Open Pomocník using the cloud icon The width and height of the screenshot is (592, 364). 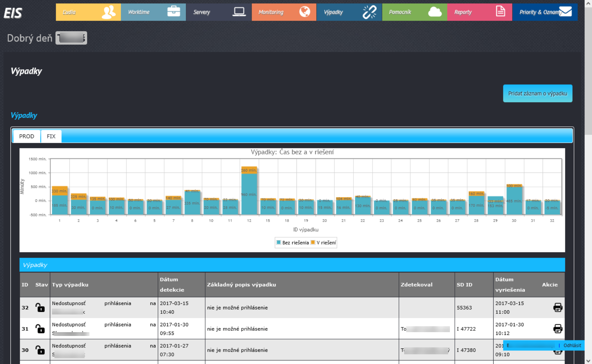tap(434, 11)
